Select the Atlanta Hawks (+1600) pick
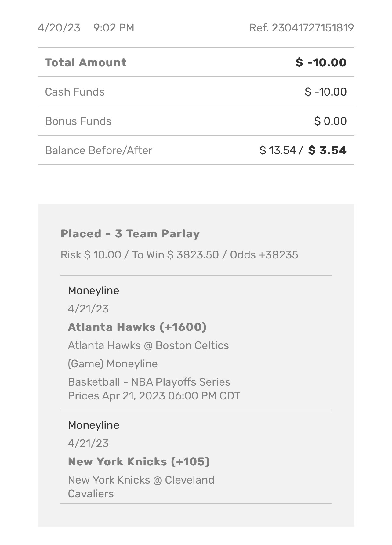This screenshot has width=392, height=545. (x=137, y=327)
